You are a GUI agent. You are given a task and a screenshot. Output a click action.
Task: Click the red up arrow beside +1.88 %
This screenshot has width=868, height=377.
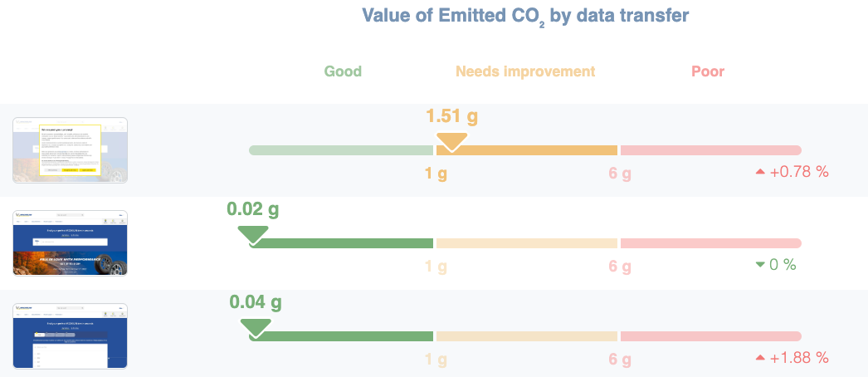[759, 358]
